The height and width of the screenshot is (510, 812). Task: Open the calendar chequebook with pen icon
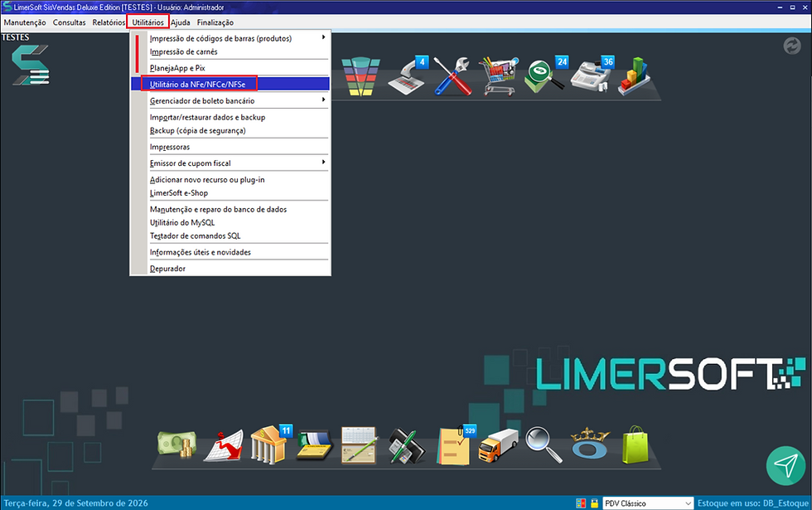pyautogui.click(x=360, y=445)
